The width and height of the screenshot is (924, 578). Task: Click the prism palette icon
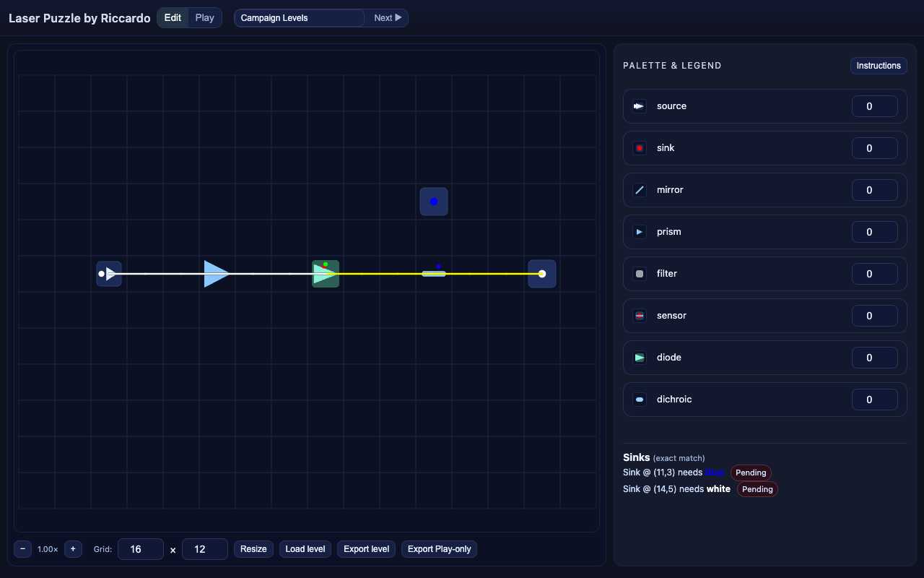pos(639,232)
